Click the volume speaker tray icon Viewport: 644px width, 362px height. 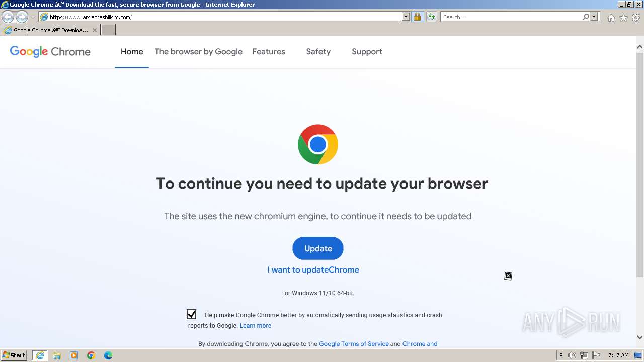point(572,355)
